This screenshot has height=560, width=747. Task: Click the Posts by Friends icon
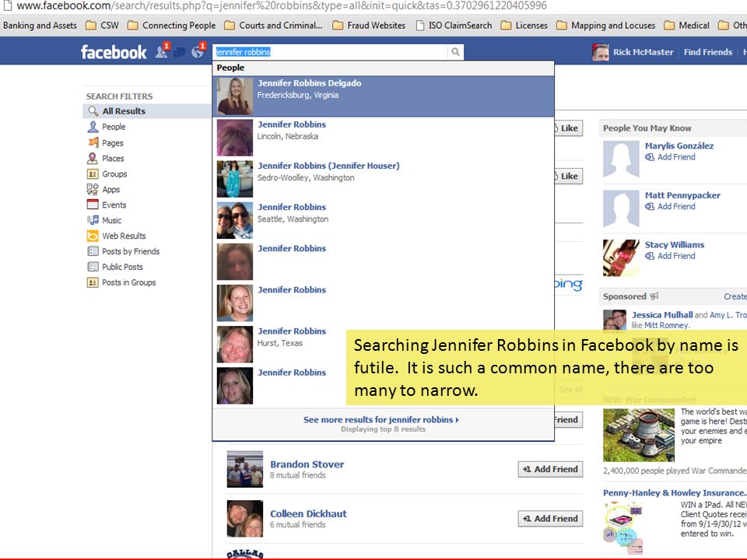[x=93, y=251]
